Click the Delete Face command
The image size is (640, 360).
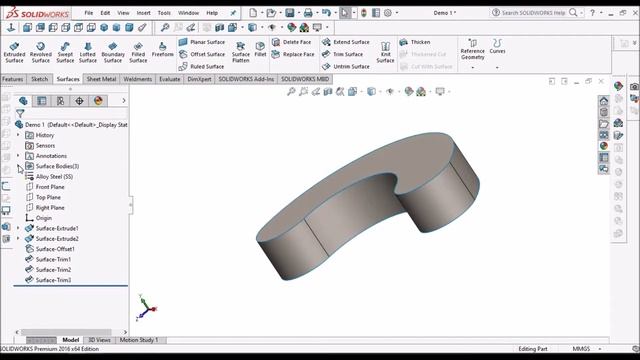[291, 42]
